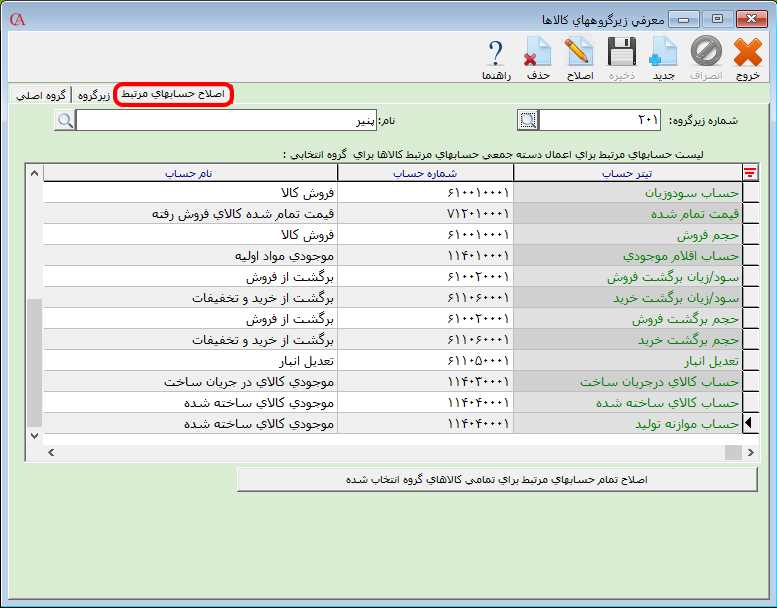777x608 pixels.
Task: Sort by نام حساب column header
Action: (190, 173)
